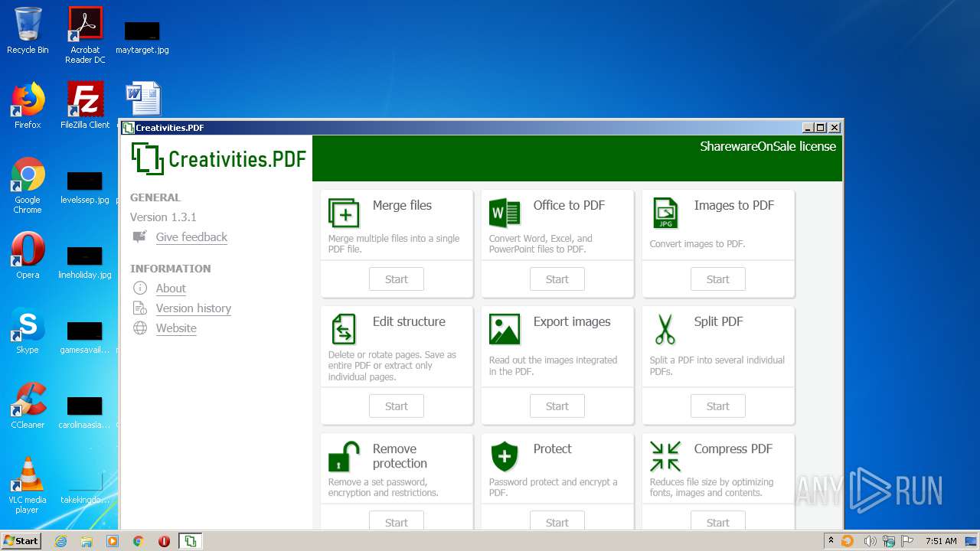Start the Merge files tool
Image resolution: width=980 pixels, height=551 pixels.
pos(397,279)
